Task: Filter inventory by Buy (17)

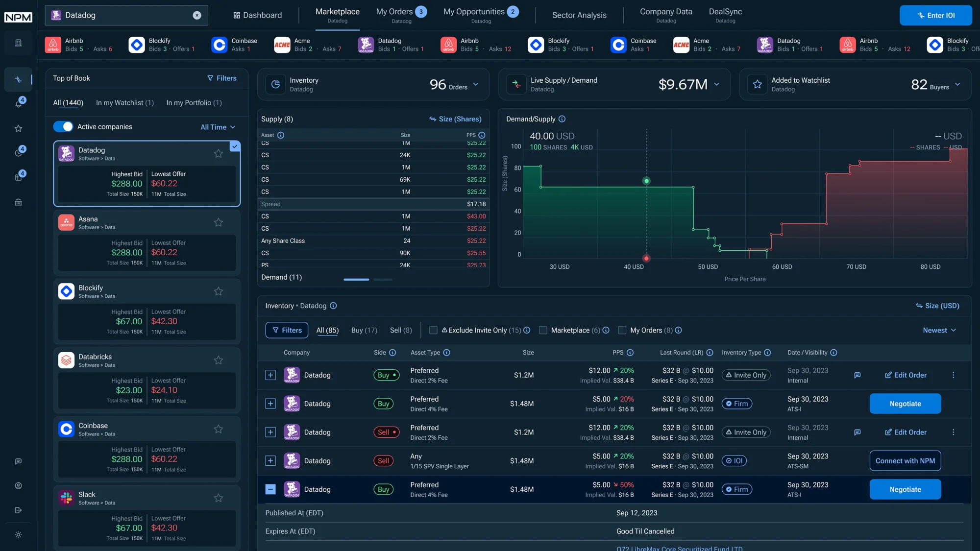Action: click(x=364, y=331)
